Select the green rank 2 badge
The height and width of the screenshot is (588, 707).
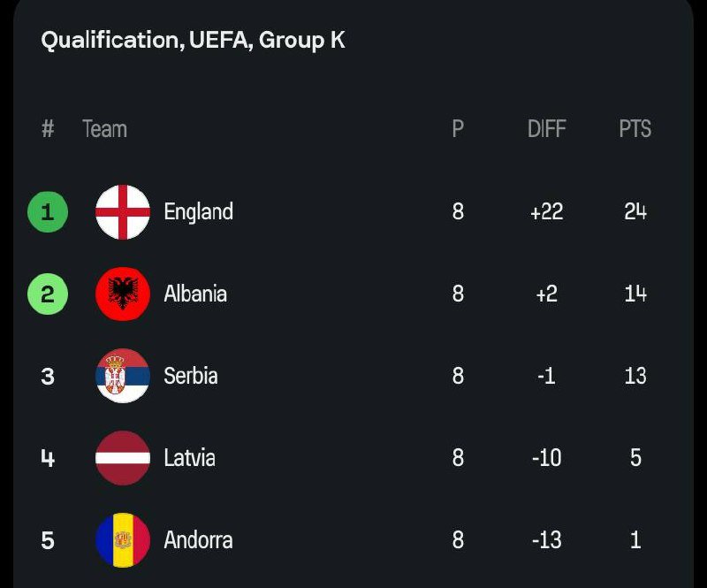click(x=48, y=294)
